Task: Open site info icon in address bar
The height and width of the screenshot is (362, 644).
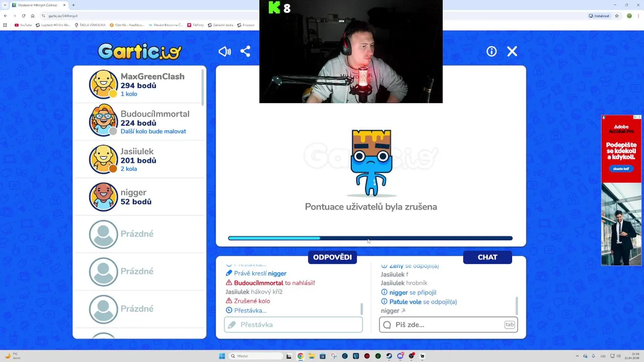Action: (44, 16)
